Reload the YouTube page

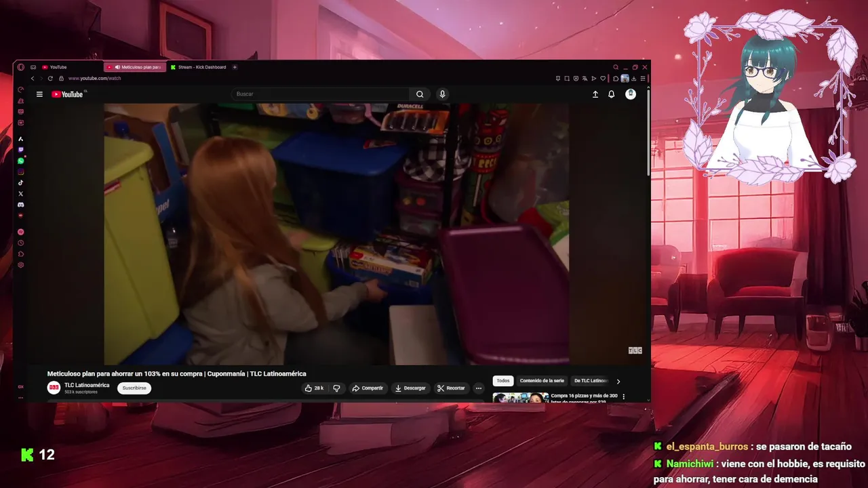click(50, 79)
